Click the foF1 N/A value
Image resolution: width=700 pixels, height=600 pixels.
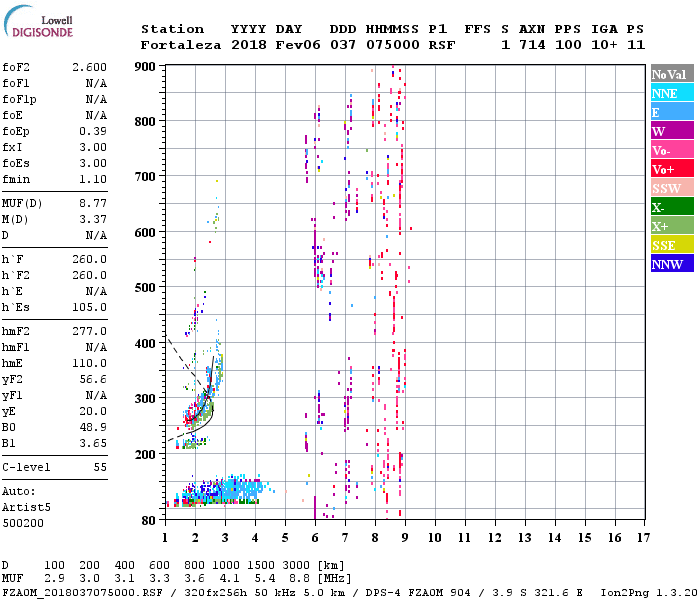(x=96, y=83)
